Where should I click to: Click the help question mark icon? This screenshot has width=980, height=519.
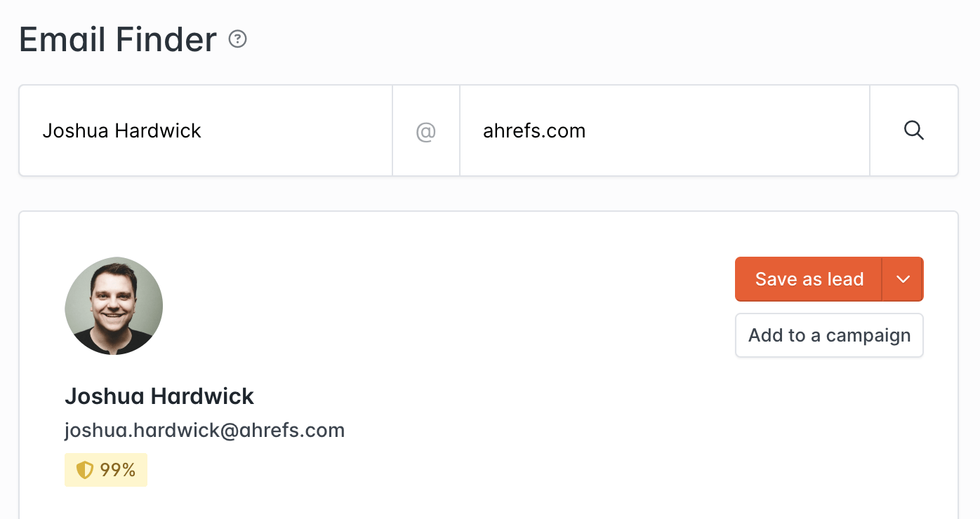coord(238,39)
